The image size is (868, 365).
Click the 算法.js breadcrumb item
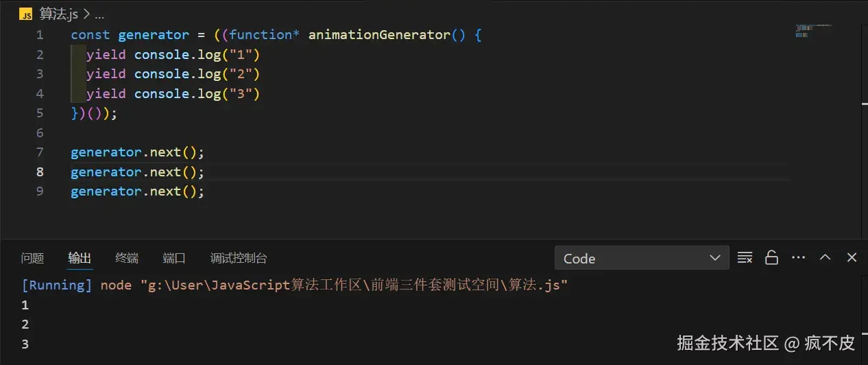point(59,14)
